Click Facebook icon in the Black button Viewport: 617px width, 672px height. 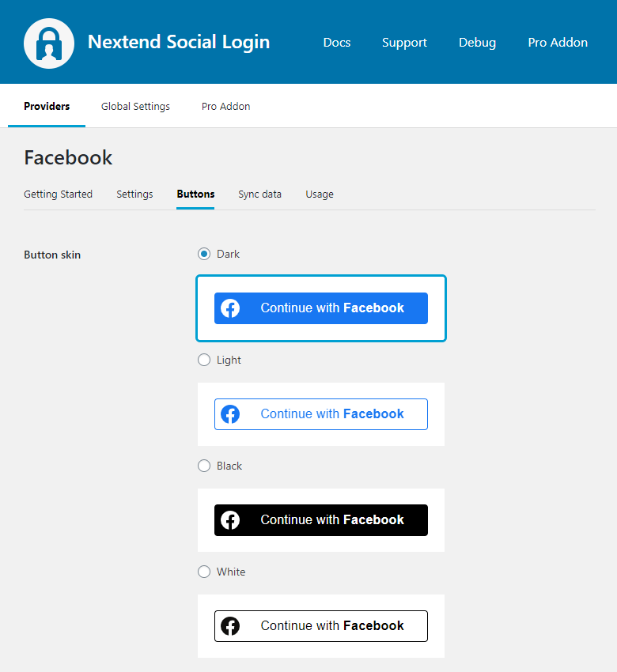pos(230,520)
